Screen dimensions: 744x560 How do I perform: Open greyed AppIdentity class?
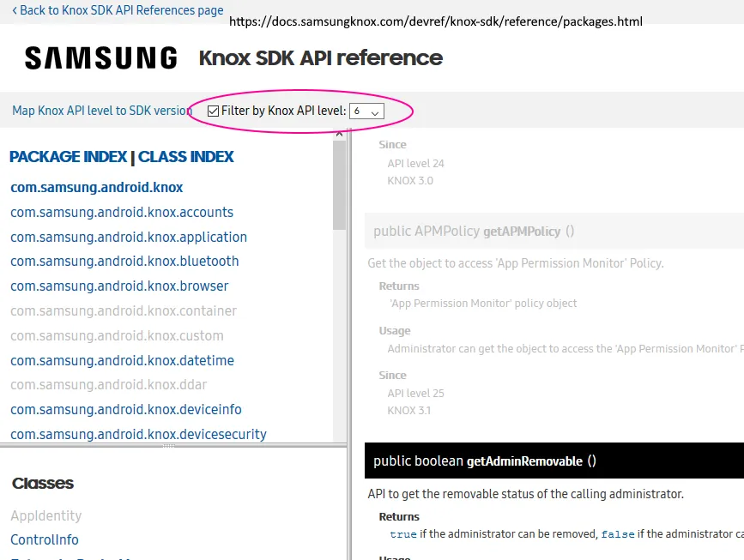[x=46, y=515]
